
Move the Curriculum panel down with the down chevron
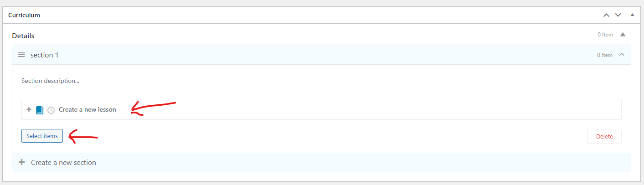click(618, 15)
